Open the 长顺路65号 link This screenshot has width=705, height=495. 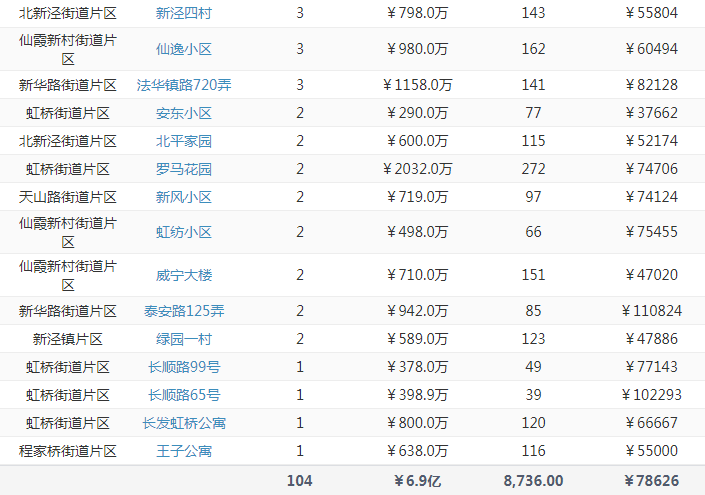click(183, 395)
